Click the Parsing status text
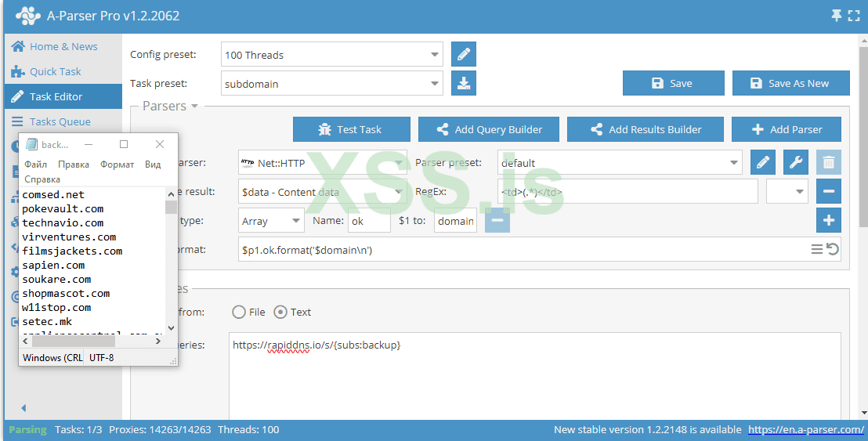Viewport: 868px width, 441px height. tap(27, 429)
